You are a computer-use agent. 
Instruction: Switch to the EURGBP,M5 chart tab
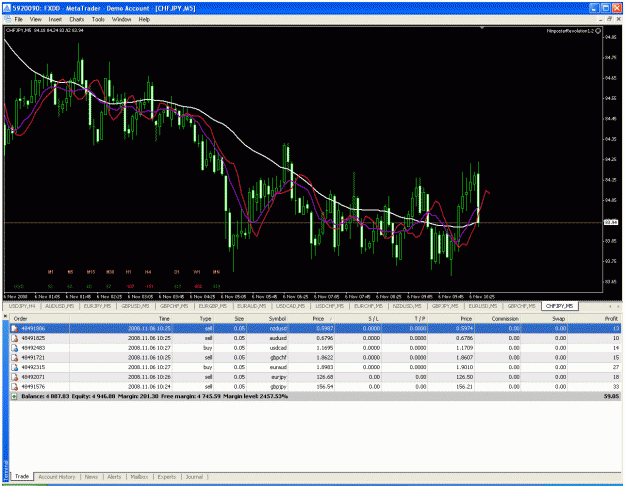(x=213, y=306)
